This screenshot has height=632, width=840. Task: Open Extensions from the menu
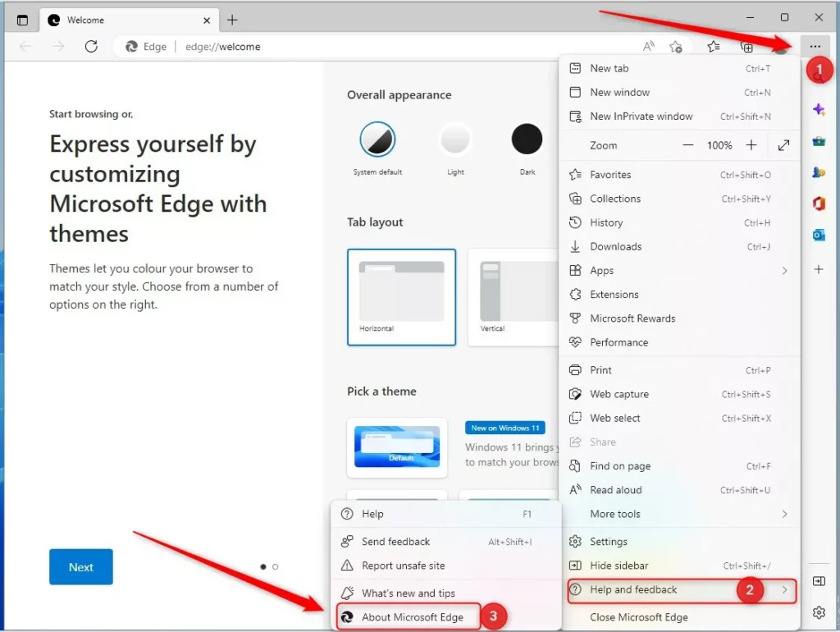679,295
